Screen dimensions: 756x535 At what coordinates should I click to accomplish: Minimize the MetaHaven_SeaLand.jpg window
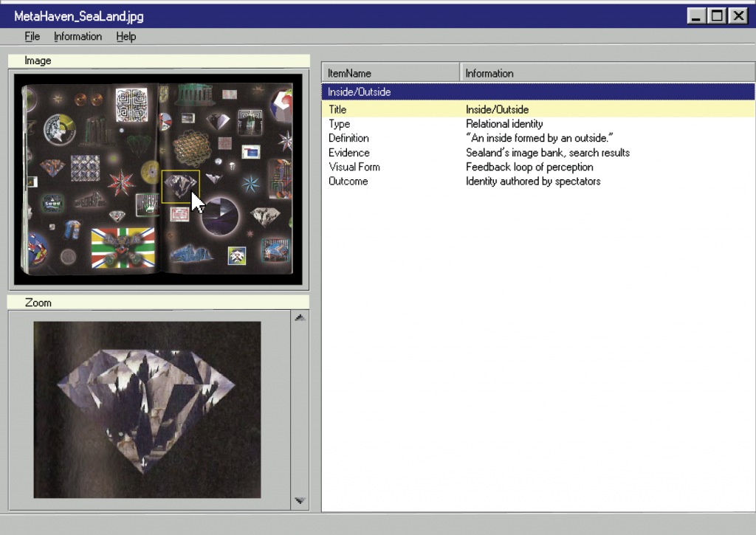coord(696,15)
